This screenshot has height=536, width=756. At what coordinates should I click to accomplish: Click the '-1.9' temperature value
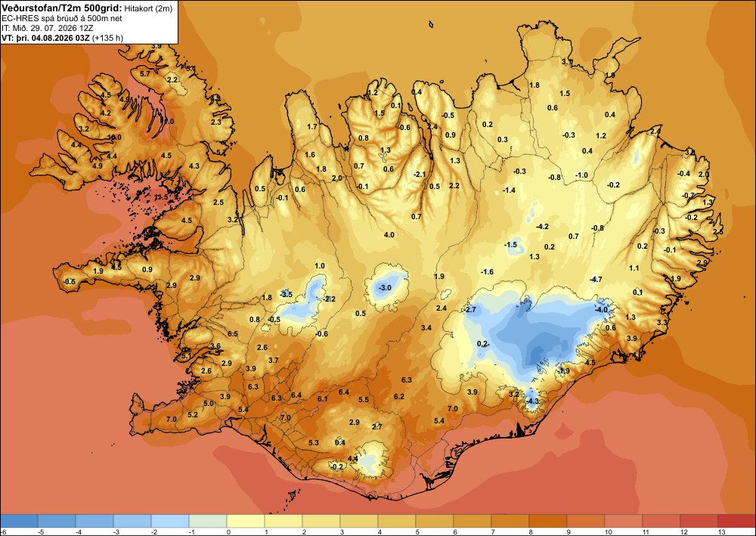click(564, 370)
